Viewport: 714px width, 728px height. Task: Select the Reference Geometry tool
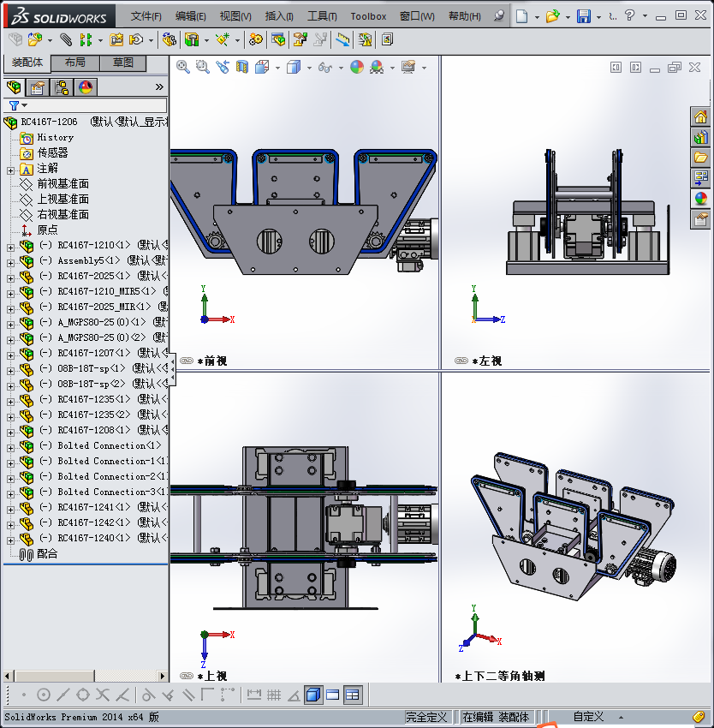point(223,40)
